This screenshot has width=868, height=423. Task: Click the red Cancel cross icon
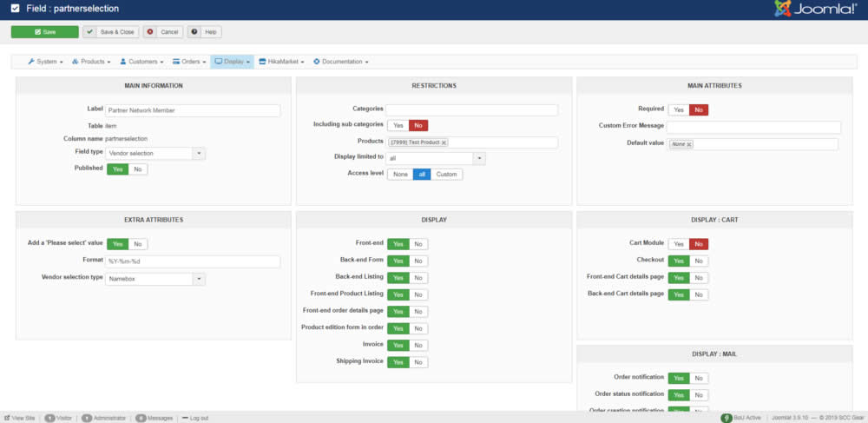point(150,32)
